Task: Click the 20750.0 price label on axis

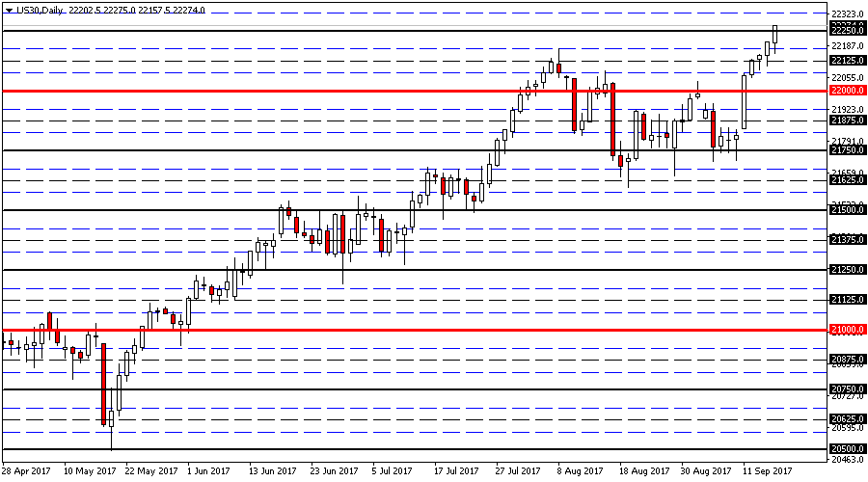Action: point(846,389)
